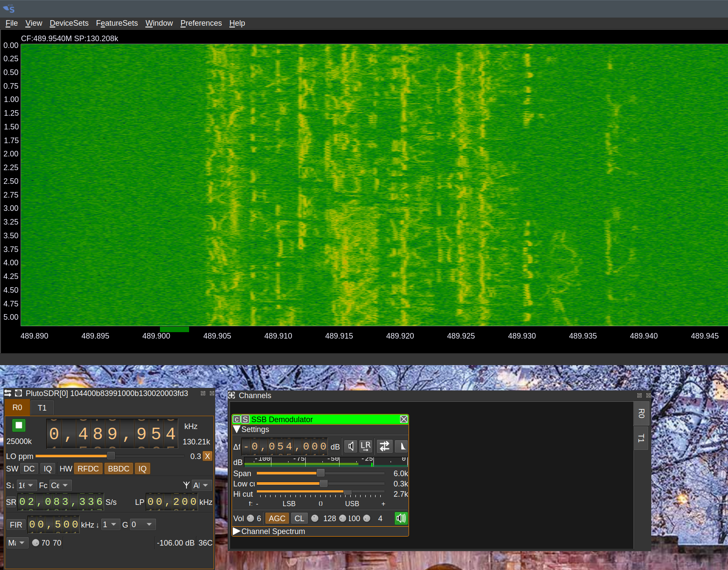Stop acquisition with the green stop button

(19, 425)
